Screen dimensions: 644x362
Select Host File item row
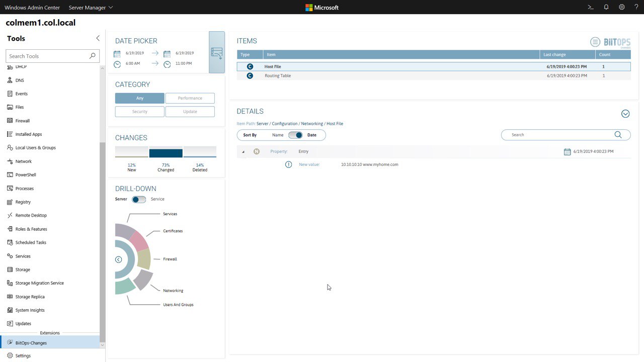[x=434, y=66]
